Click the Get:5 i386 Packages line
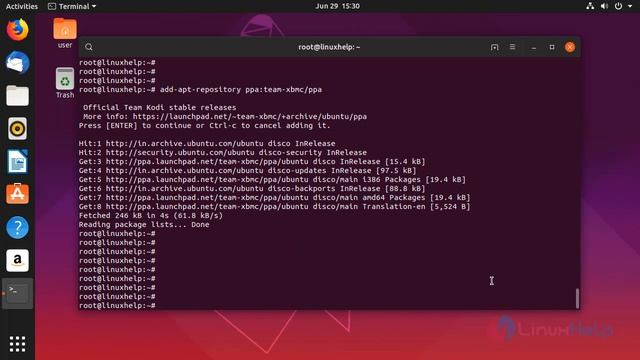The image size is (640, 360). (x=272, y=180)
